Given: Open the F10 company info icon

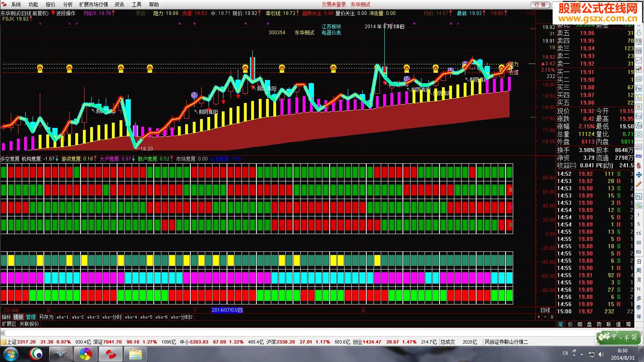Looking at the screenshot, I should (639, 88).
